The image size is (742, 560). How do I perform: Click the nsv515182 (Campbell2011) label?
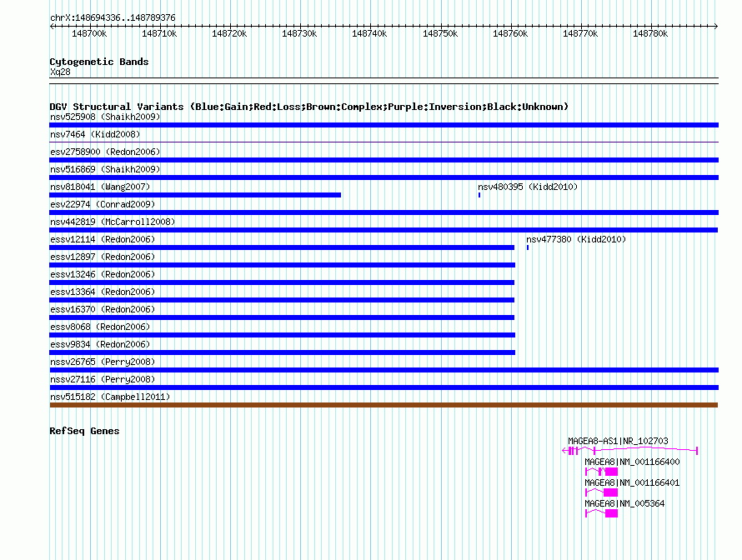pos(110,397)
